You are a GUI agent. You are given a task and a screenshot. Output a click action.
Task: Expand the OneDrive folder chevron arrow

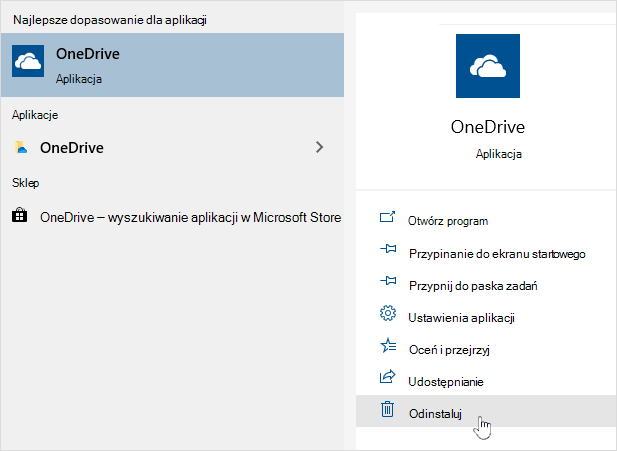(320, 147)
